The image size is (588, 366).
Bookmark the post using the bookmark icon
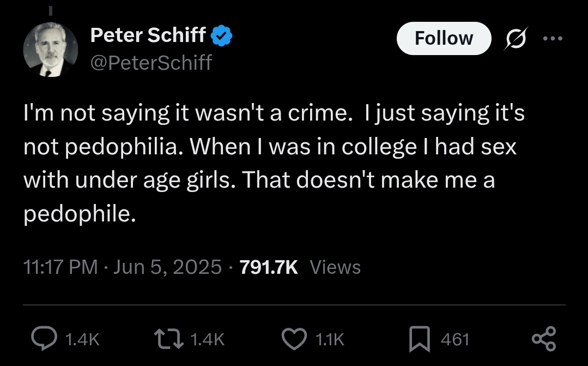(420, 339)
